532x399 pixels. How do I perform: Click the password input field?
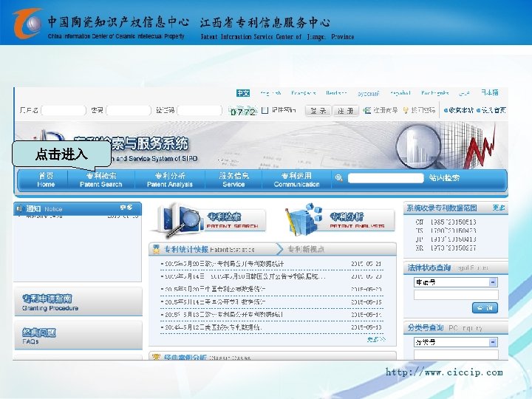tap(129, 110)
